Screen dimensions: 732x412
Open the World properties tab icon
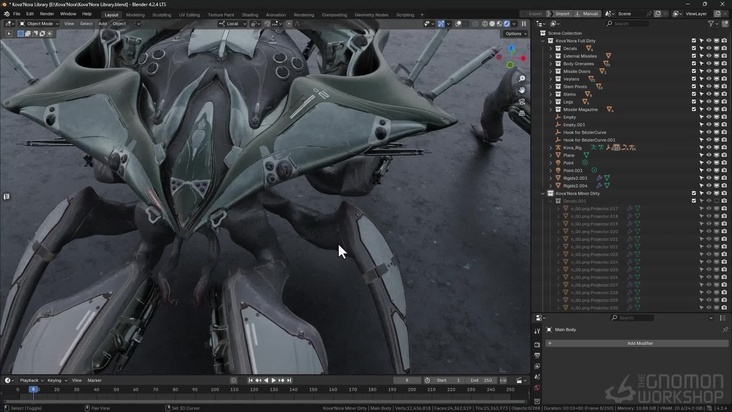(x=537, y=388)
